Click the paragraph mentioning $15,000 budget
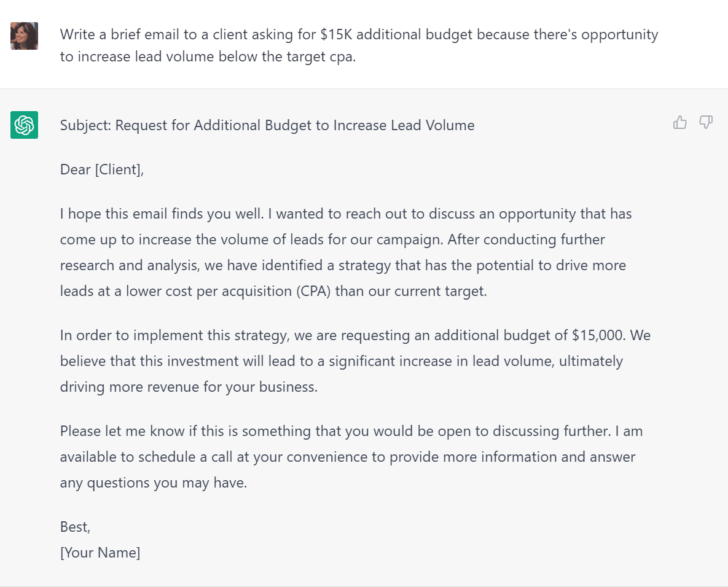728x587 pixels. coord(355,361)
